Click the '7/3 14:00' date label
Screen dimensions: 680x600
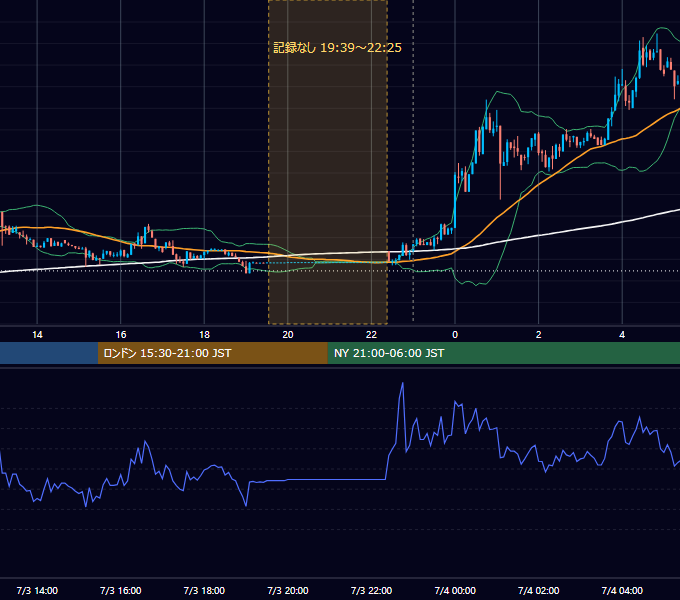click(x=37, y=590)
